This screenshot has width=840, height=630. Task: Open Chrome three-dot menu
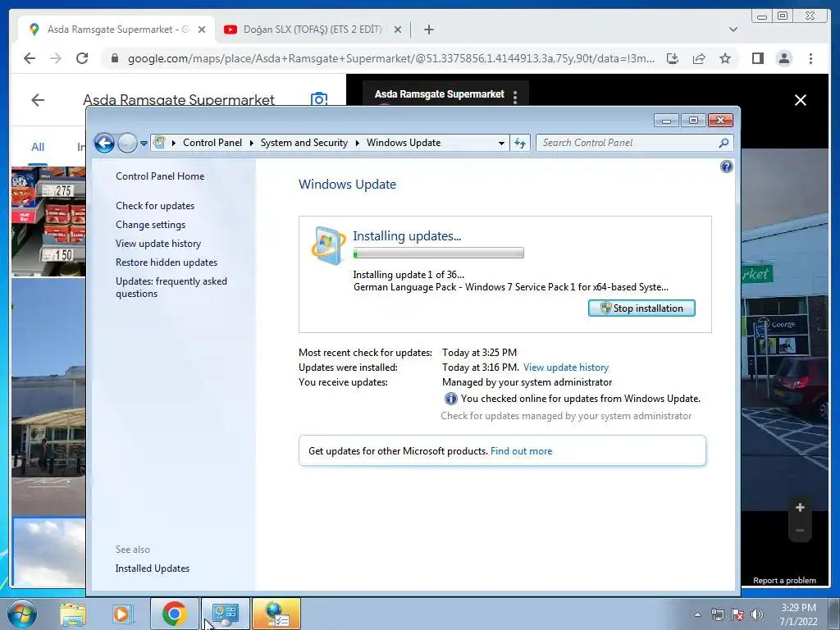[x=810, y=58]
